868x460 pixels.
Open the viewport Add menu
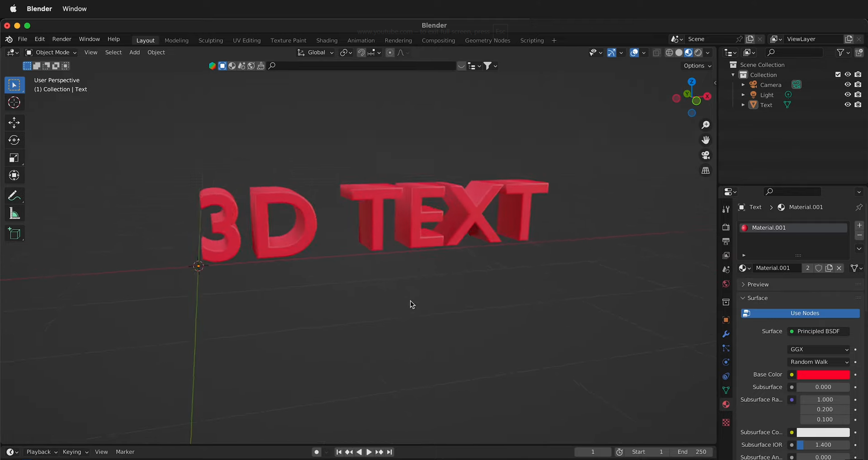[134, 52]
